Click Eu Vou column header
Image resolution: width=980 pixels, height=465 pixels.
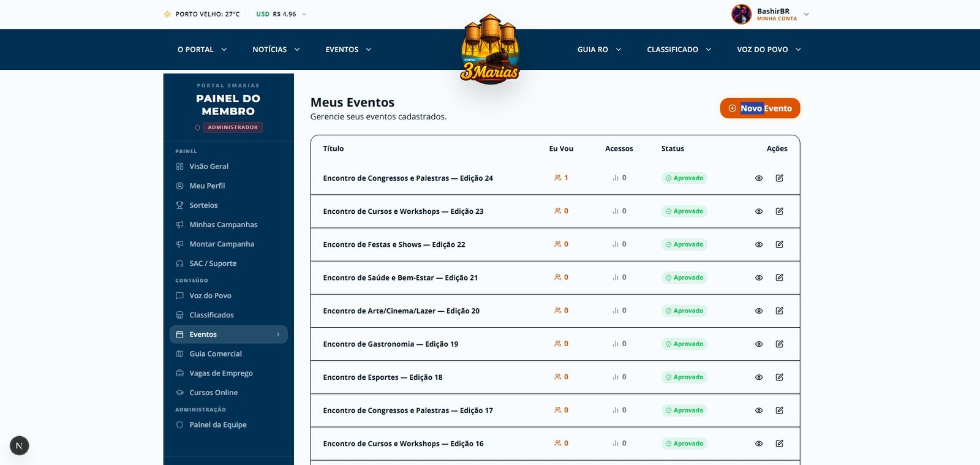[561, 149]
